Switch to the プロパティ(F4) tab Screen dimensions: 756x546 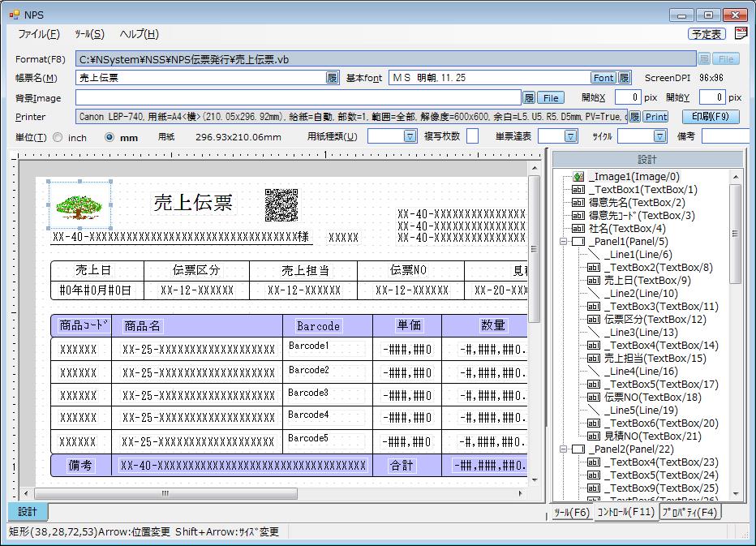point(689,513)
